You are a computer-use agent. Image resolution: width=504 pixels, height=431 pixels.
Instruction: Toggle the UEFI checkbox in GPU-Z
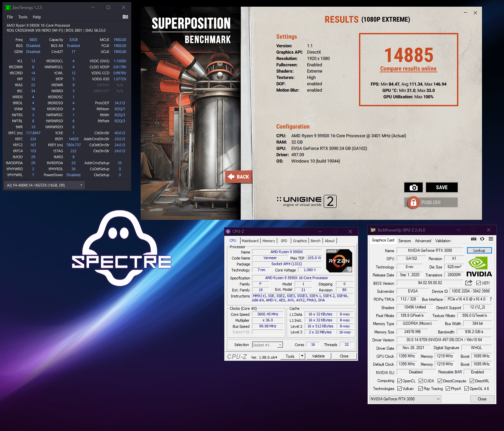point(478,283)
